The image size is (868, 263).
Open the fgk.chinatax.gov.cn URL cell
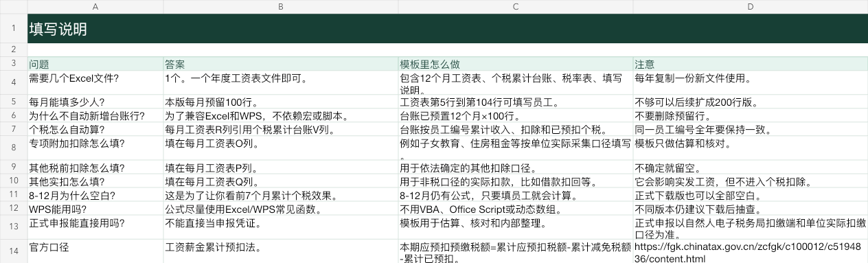pos(751,252)
